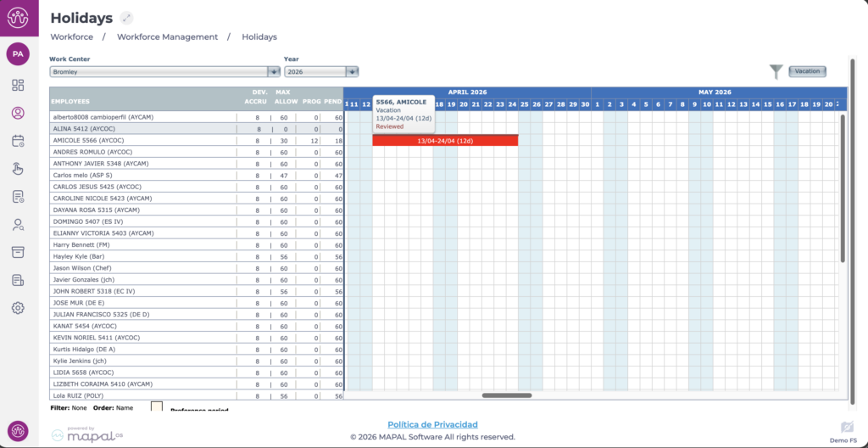Open the PA user profile avatar
This screenshot has height=448, width=868.
18,54
